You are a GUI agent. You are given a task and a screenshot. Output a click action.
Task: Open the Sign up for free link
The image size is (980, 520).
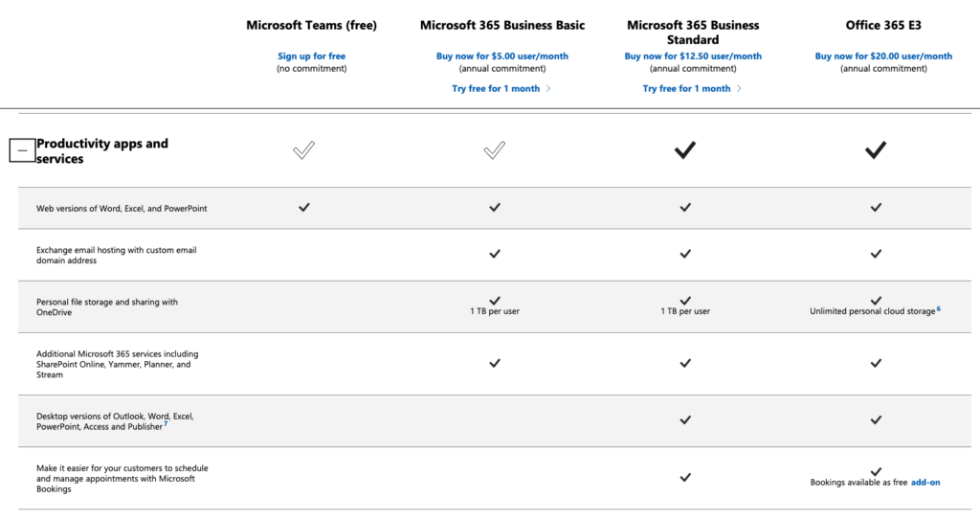point(311,56)
